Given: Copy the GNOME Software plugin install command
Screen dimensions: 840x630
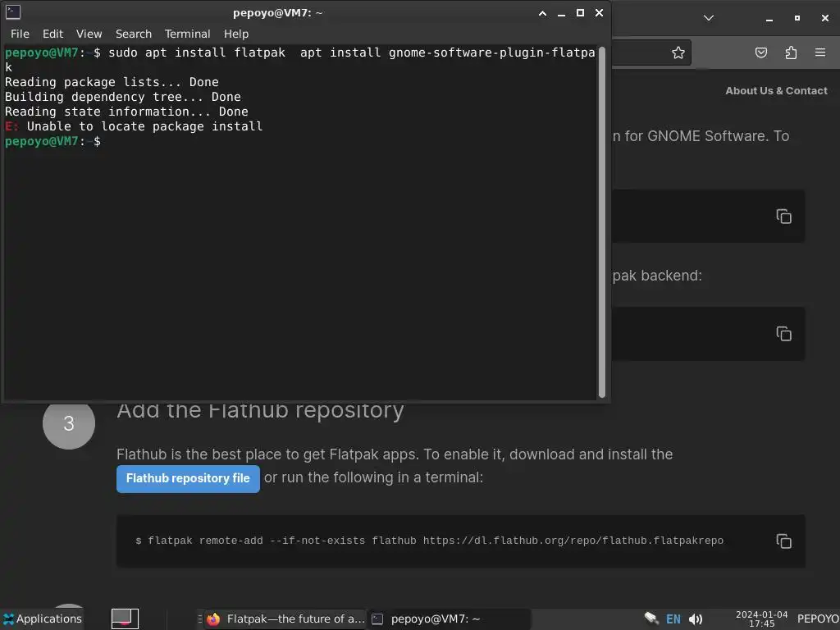Looking at the screenshot, I should click(x=783, y=217).
